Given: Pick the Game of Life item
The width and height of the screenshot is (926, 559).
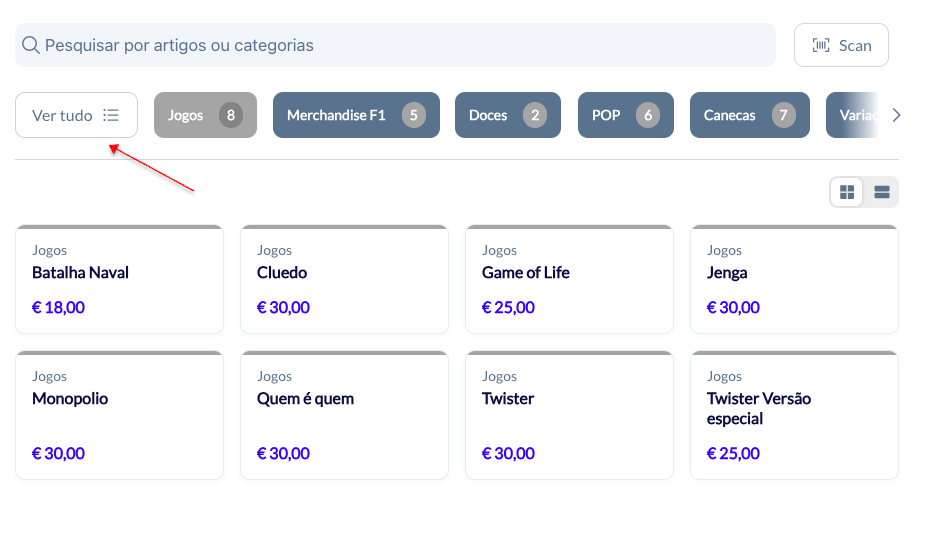Looking at the screenshot, I should click(x=569, y=280).
